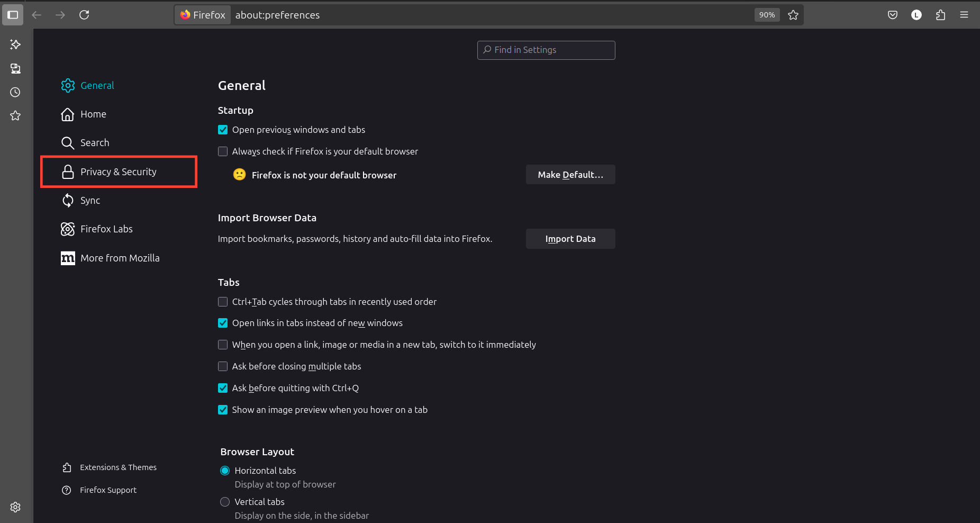
Task: Open the Extensions & Themes link
Action: 110,467
